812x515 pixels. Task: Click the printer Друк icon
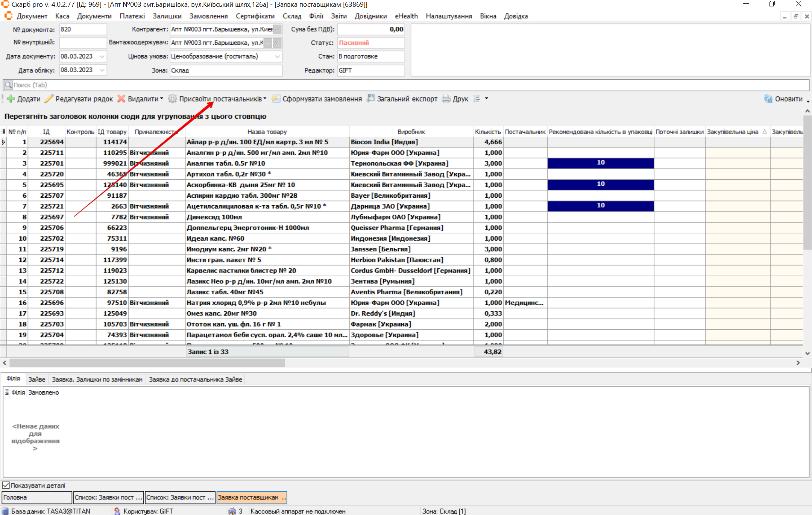tap(446, 99)
